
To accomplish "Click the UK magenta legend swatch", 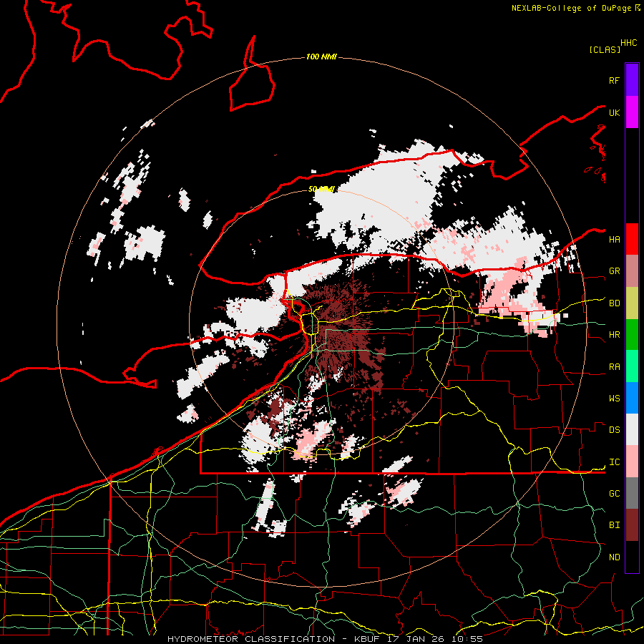I will (632, 112).
